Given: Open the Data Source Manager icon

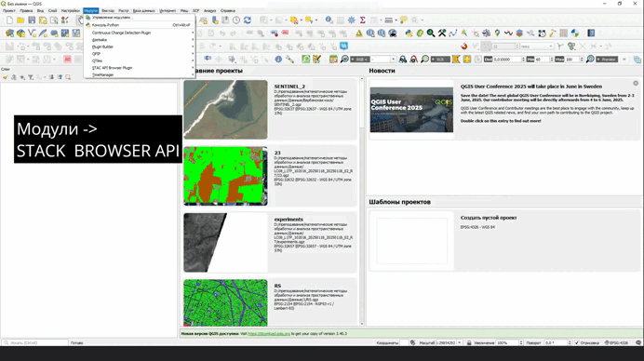Looking at the screenshot, I should (9, 33).
